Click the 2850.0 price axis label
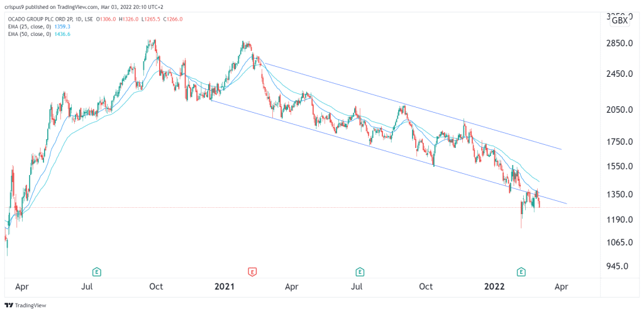This screenshot has width=644, height=313. pyautogui.click(x=619, y=43)
